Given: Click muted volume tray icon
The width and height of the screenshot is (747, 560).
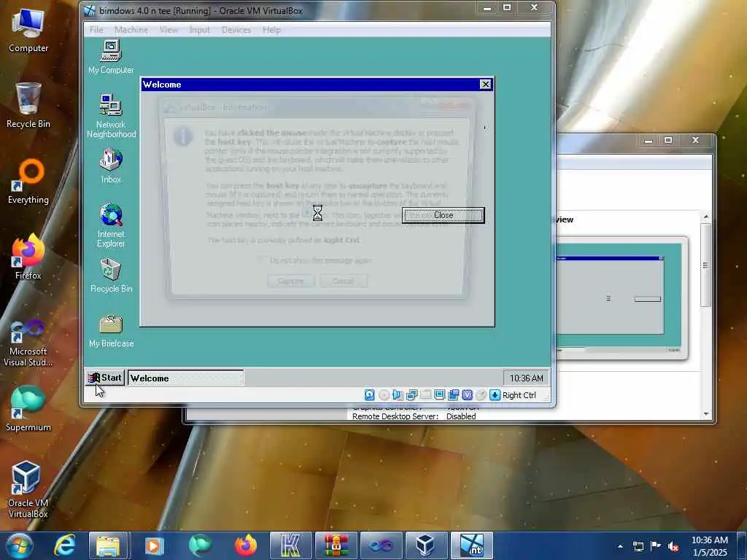Looking at the screenshot, I should tap(673, 546).
